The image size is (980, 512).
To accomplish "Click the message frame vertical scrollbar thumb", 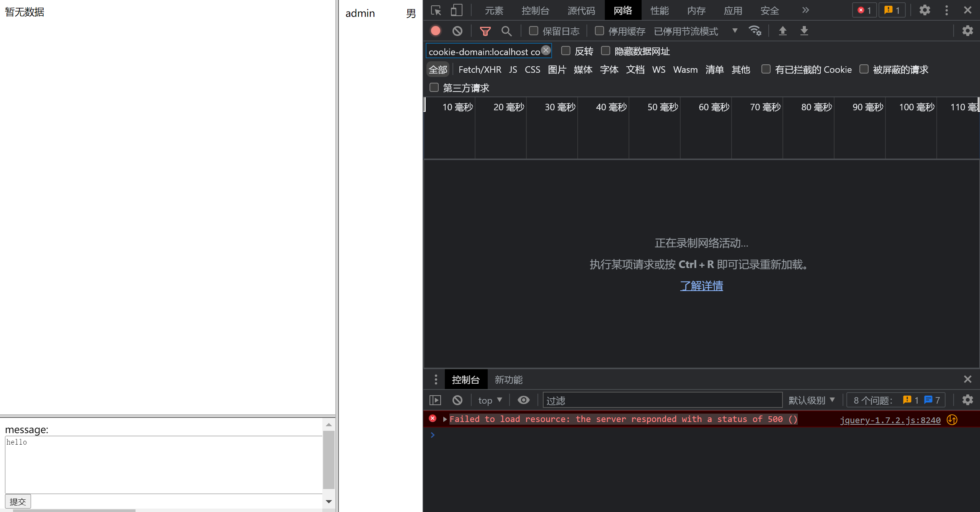I will coord(328,460).
